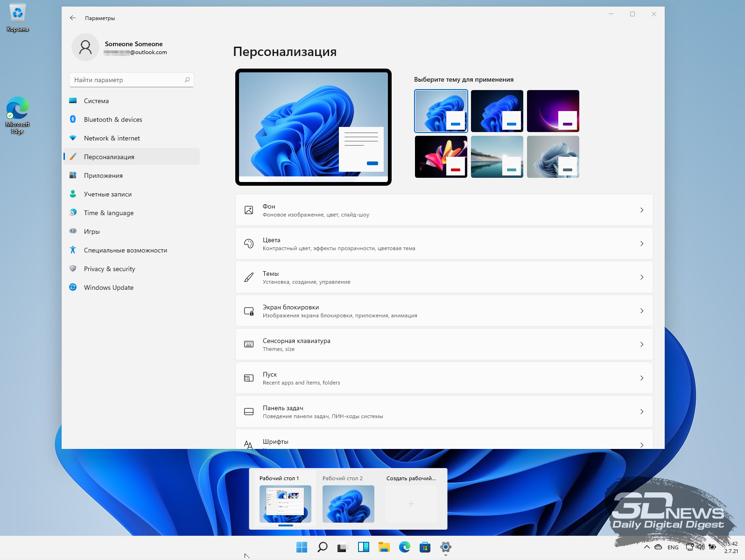Open Сенсорная клавиатура settings
745x560 pixels.
click(x=444, y=344)
